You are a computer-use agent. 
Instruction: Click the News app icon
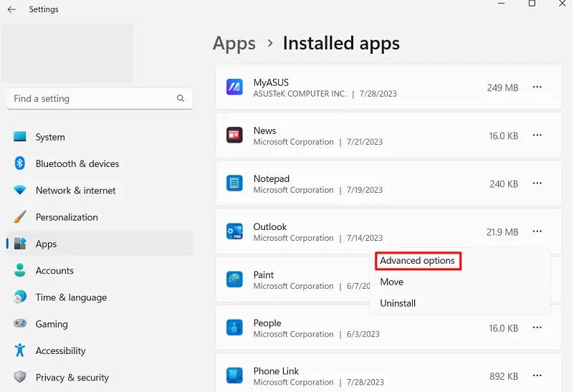(234, 135)
